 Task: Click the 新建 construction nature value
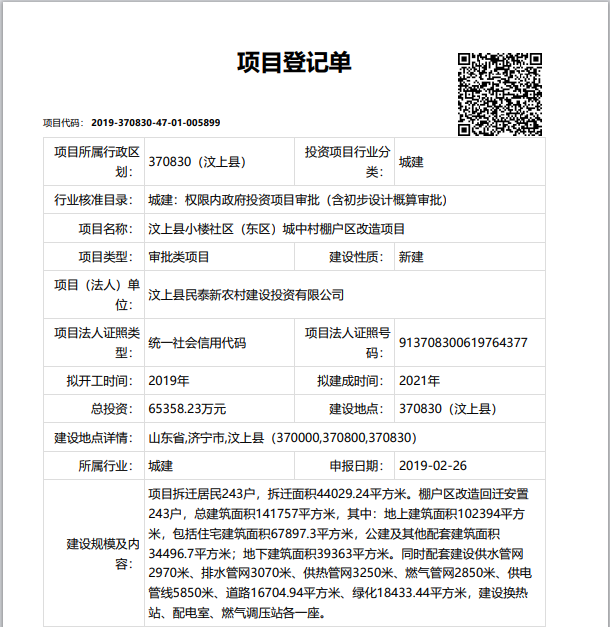tap(411, 257)
